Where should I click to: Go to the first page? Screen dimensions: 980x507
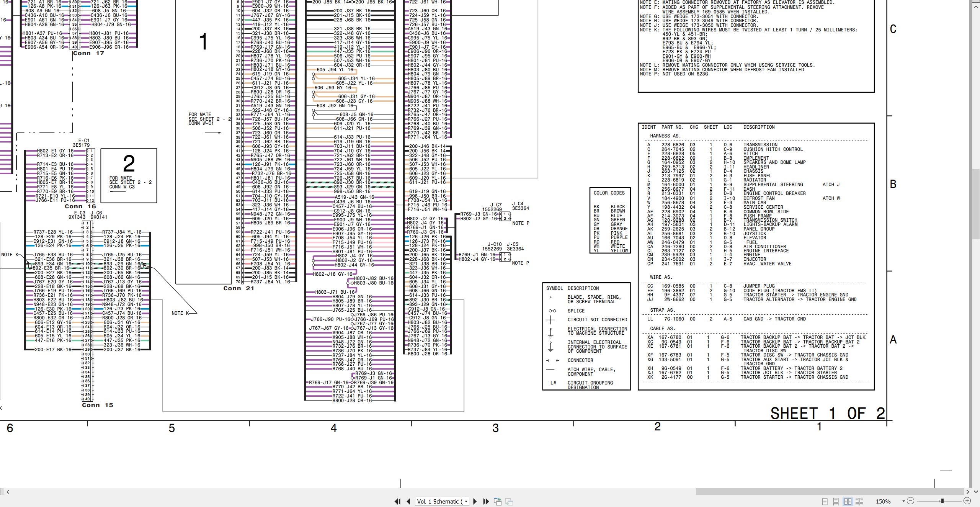[x=397, y=501]
